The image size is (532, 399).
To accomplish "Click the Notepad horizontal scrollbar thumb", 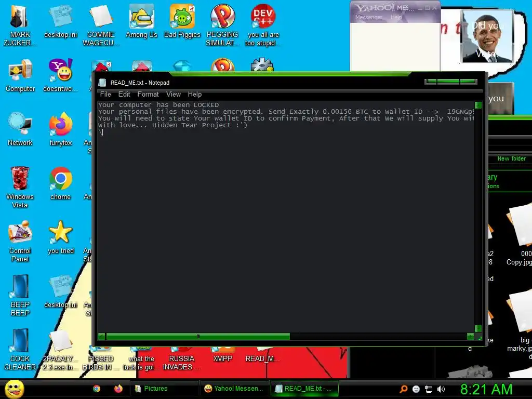I will [198, 337].
